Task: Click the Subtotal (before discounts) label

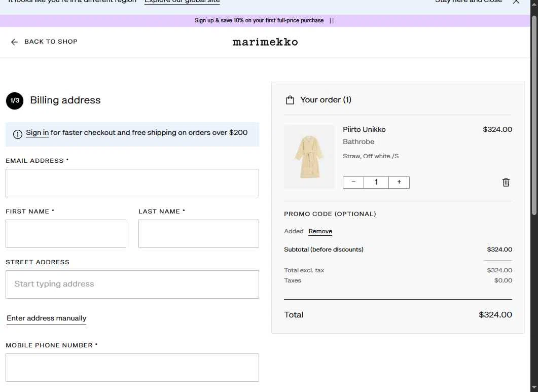Action: (x=324, y=250)
